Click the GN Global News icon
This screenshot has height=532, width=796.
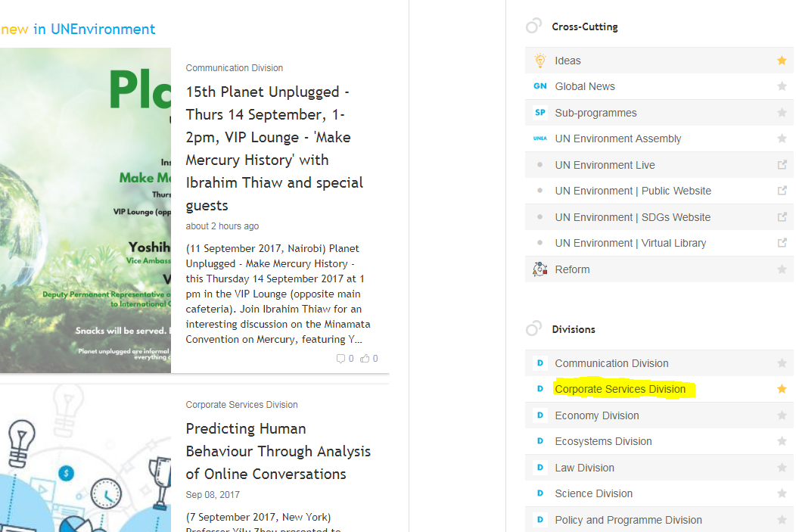point(540,86)
